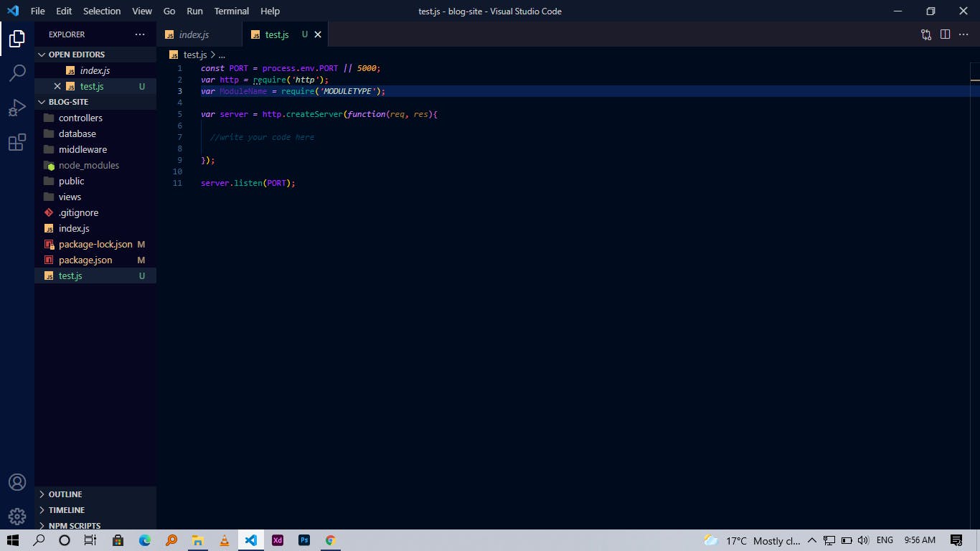Open the volume control in system tray

pos(863,540)
